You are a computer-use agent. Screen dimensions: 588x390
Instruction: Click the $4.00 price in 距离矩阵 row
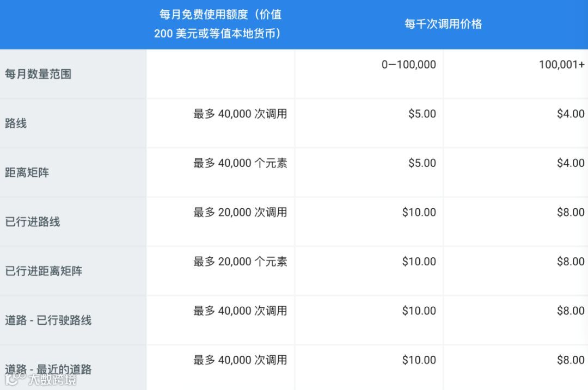coord(570,163)
